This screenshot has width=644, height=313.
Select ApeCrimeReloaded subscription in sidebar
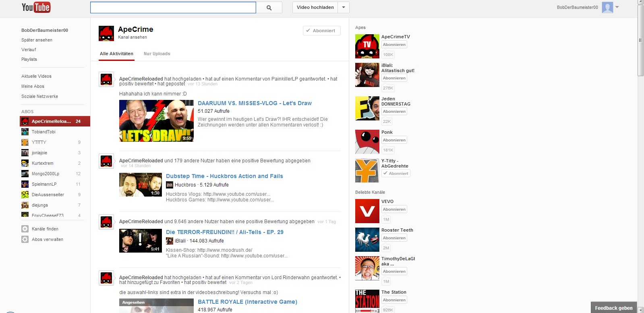coord(55,121)
